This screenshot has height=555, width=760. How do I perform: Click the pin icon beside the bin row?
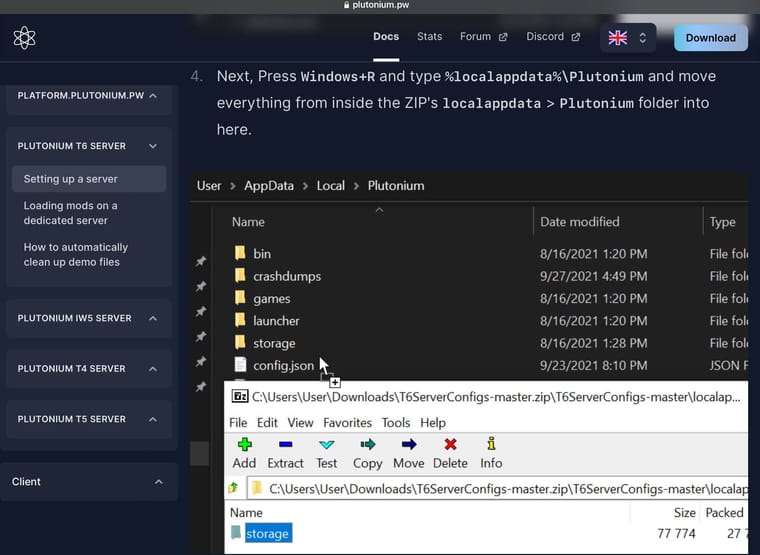201,261
